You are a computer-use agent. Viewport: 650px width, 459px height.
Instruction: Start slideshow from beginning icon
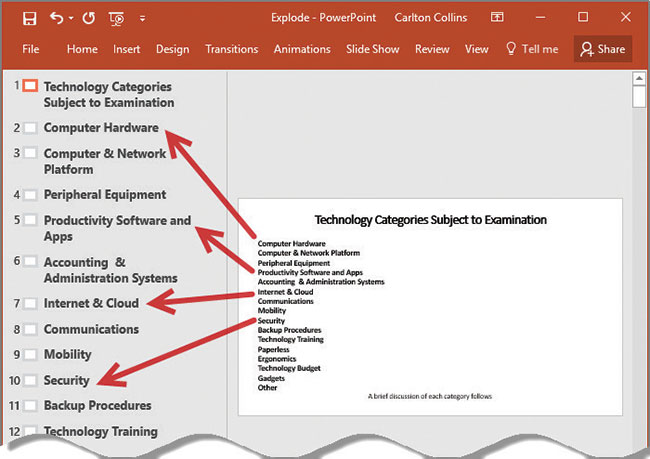(x=117, y=18)
